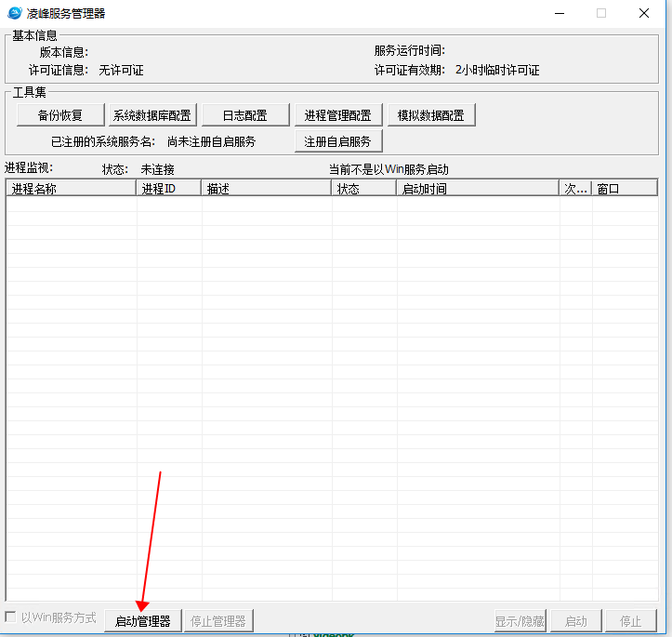Sort by 描述 column header
Viewport: 672px width, 637px height.
pos(266,188)
